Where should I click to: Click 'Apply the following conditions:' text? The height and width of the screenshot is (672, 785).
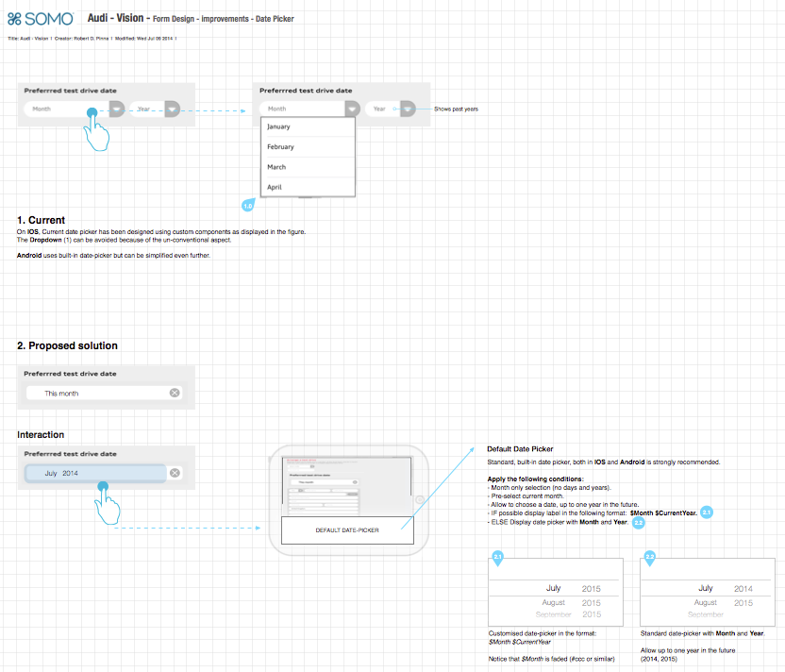[535, 479]
